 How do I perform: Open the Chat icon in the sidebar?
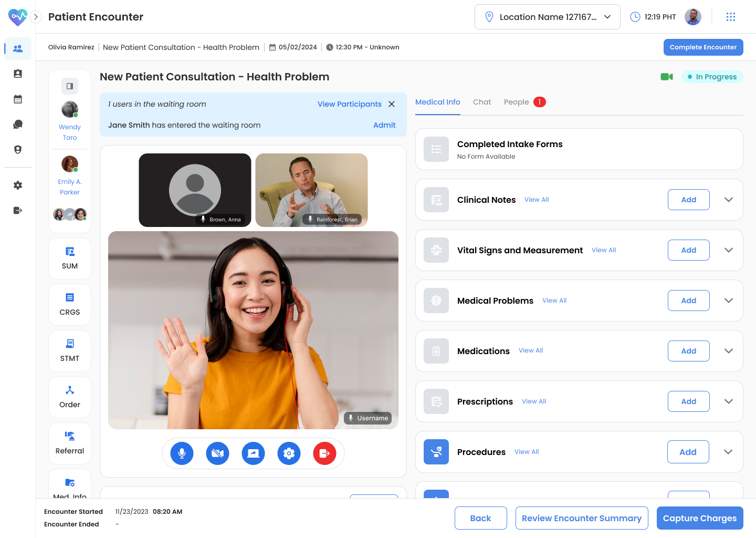pyautogui.click(x=18, y=124)
